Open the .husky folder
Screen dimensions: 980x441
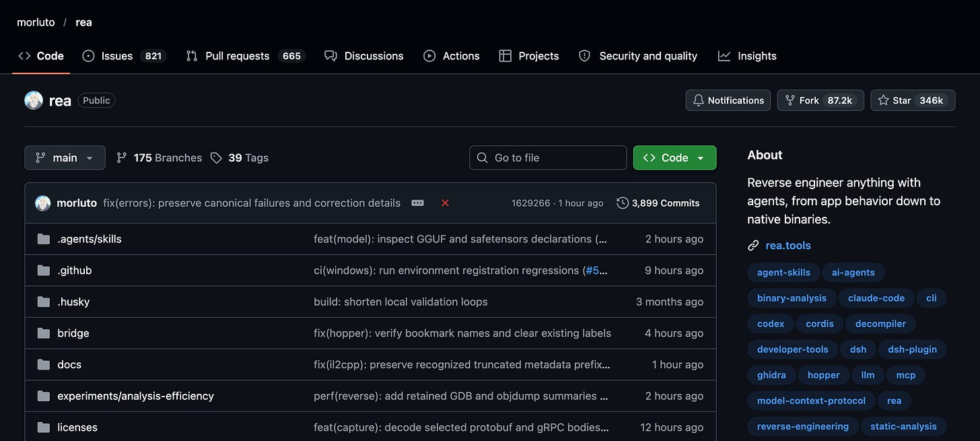[73, 302]
